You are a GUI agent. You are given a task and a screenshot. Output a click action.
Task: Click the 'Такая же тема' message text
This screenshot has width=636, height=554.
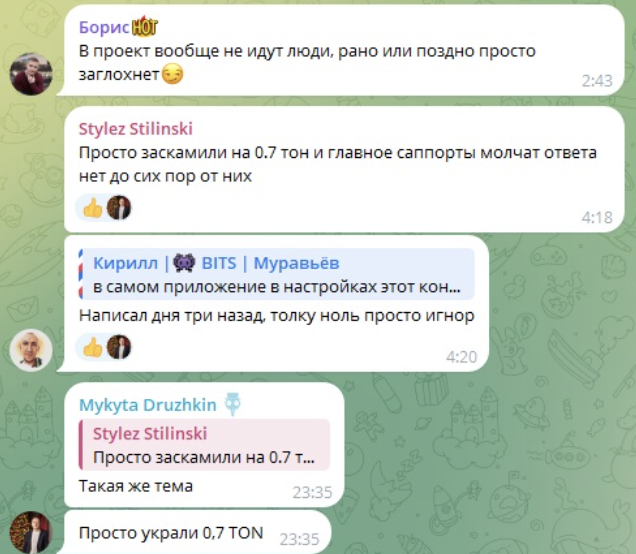click(x=136, y=486)
